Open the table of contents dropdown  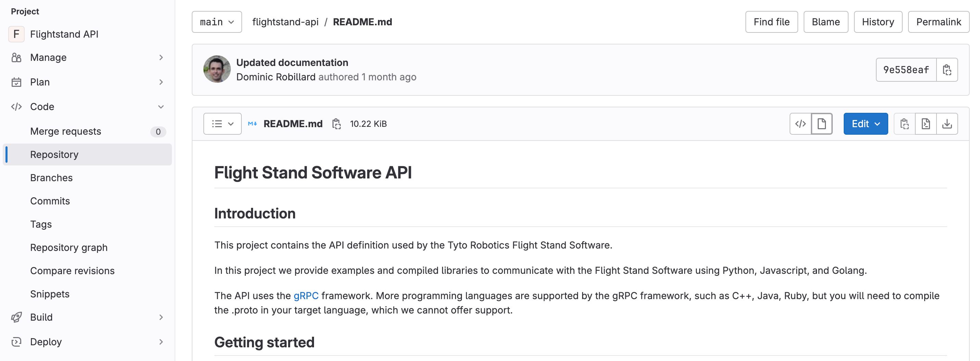click(222, 123)
